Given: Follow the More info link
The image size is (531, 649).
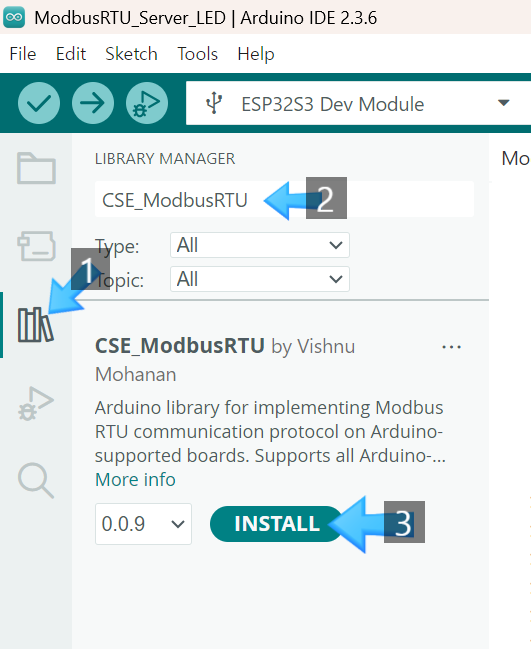Looking at the screenshot, I should tap(135, 480).
